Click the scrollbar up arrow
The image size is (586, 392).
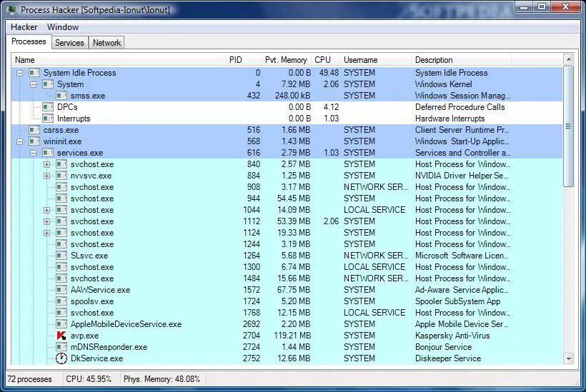coord(568,59)
